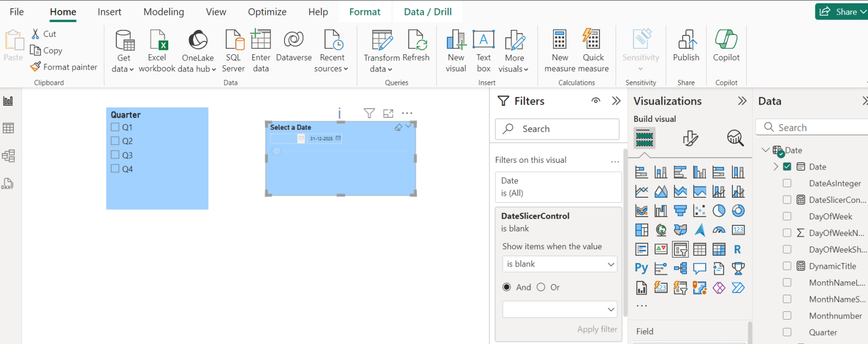Select the Scatter chart visualization icon

coord(700,210)
